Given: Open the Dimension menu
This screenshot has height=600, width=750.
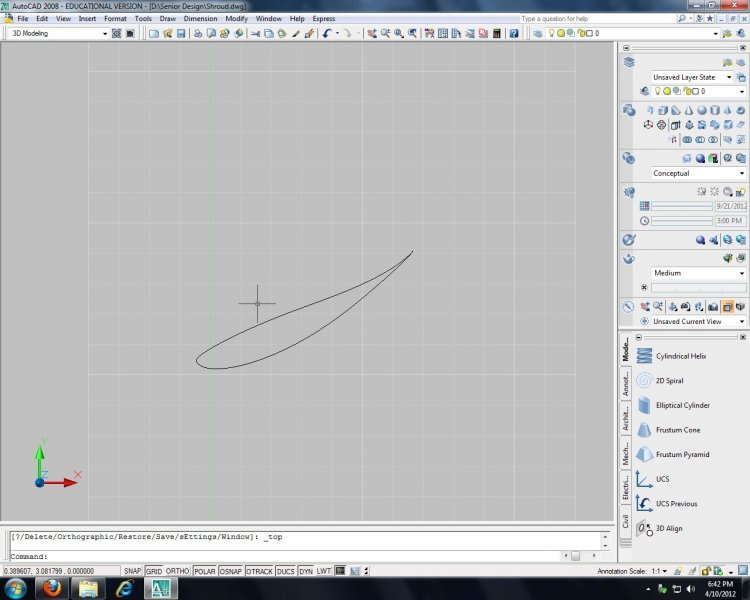Looking at the screenshot, I should click(x=200, y=18).
